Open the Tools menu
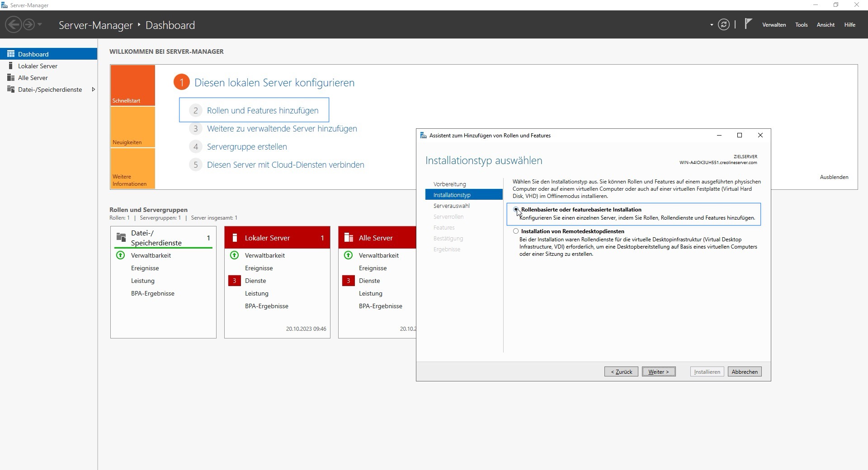The height and width of the screenshot is (470, 868). [801, 25]
